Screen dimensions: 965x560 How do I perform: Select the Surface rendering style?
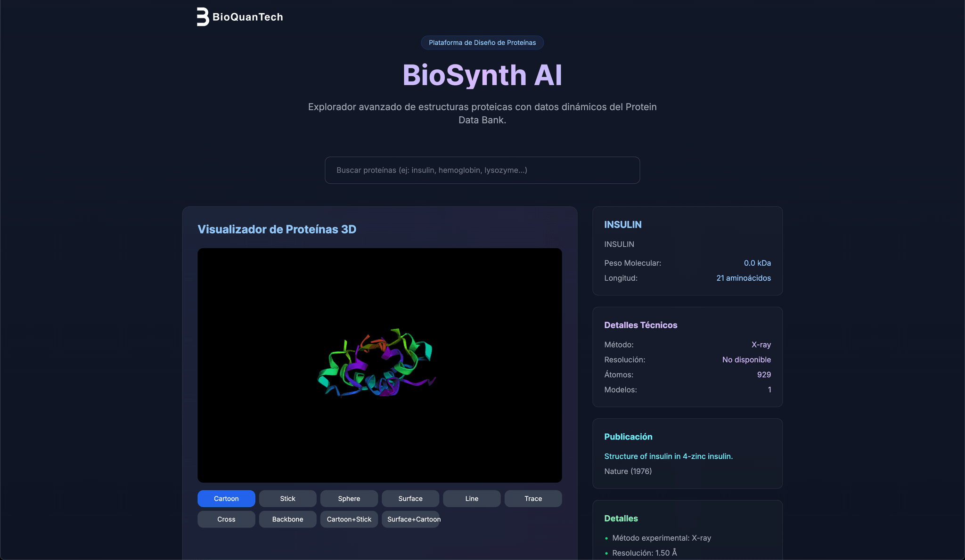[x=410, y=498]
